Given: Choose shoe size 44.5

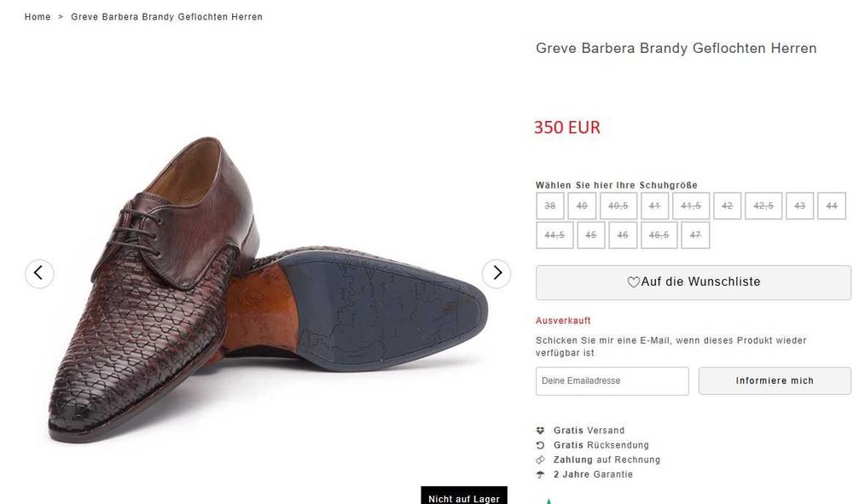Looking at the screenshot, I should coord(554,235).
